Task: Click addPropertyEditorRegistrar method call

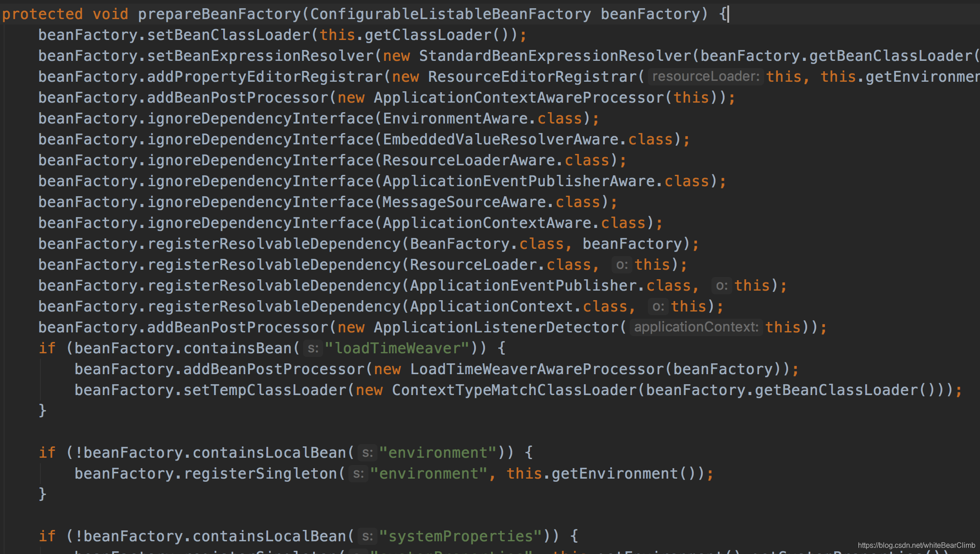Action: tap(265, 77)
